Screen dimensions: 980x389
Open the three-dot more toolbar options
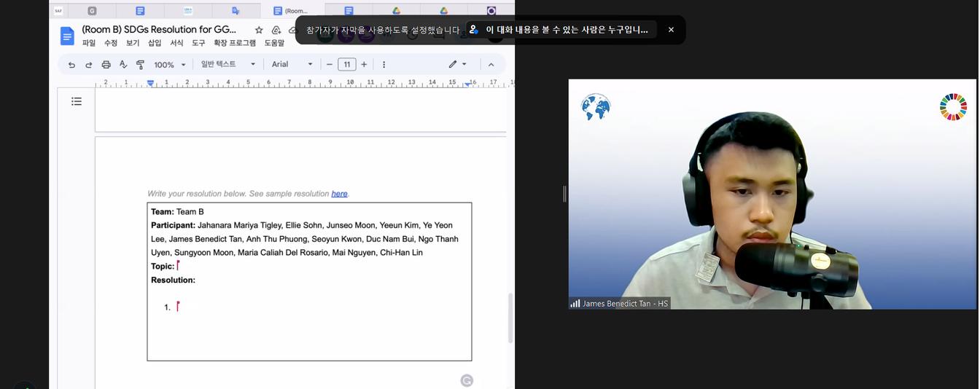point(384,65)
